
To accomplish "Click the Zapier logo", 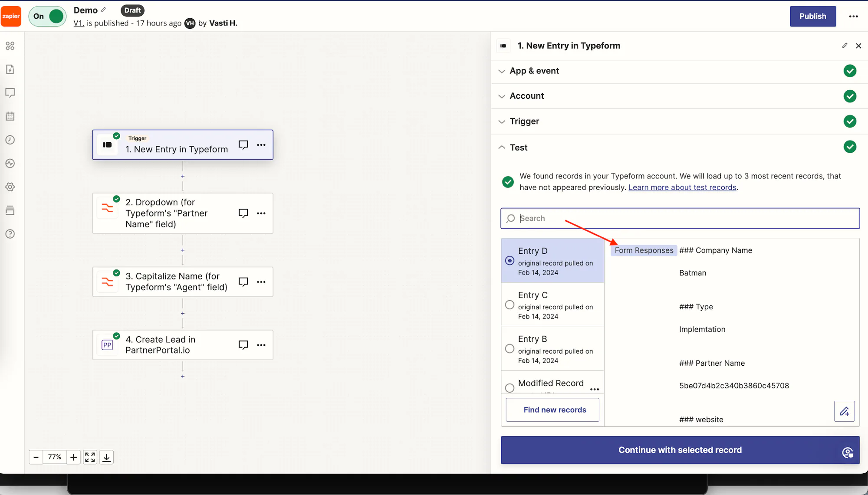I will [11, 16].
